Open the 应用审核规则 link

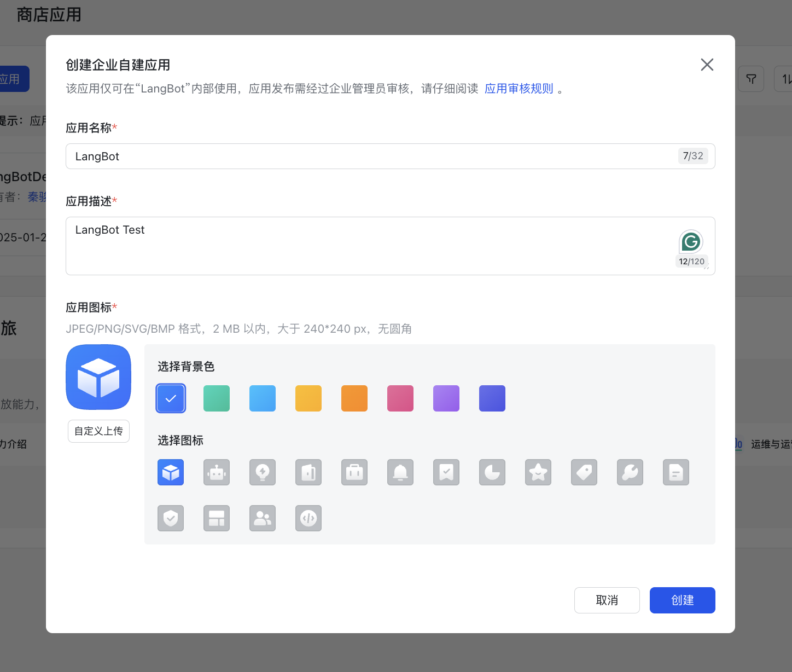(519, 89)
